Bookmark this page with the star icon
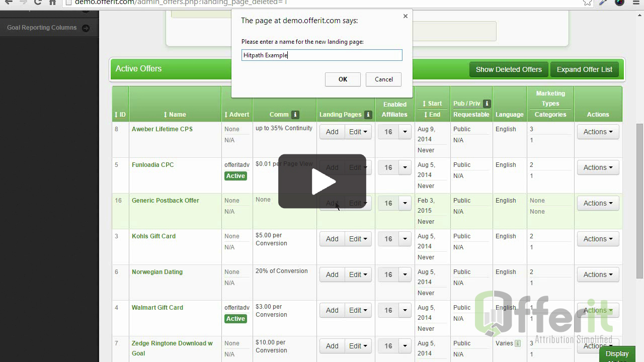This screenshot has height=362, width=644. (x=587, y=3)
